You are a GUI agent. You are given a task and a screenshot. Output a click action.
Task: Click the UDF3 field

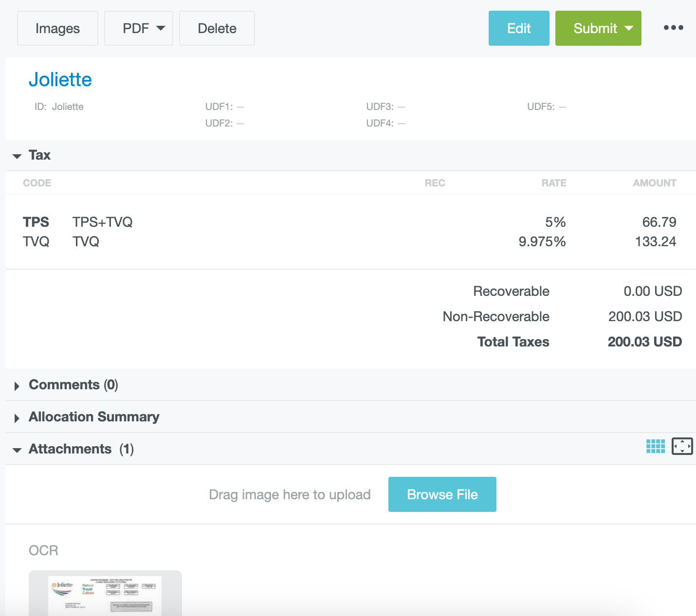tap(386, 107)
